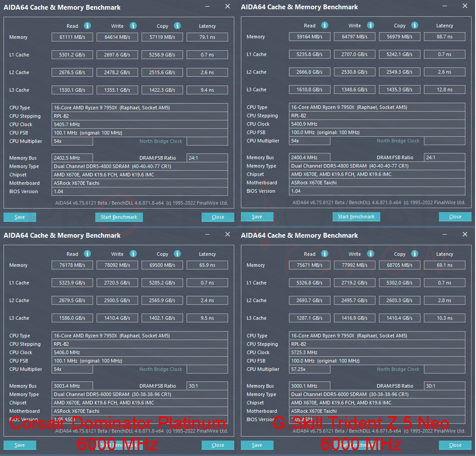The height and width of the screenshot is (456, 476).
Task: Open Read info icon in G.Skill Trident window
Action: point(325,254)
